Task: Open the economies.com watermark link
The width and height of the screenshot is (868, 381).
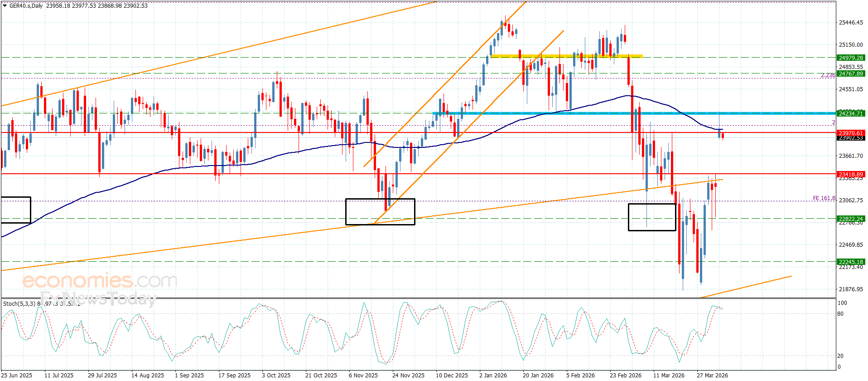Action: pyautogui.click(x=100, y=281)
